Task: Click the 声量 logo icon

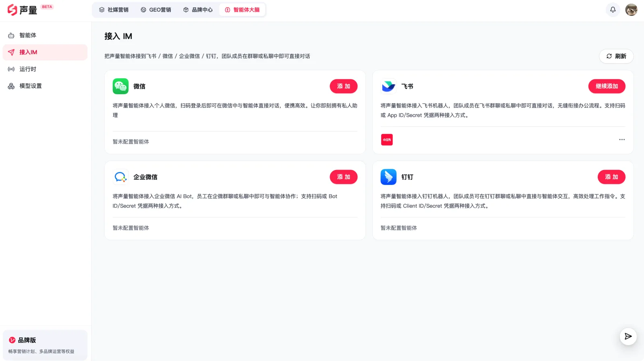Action: (x=12, y=10)
